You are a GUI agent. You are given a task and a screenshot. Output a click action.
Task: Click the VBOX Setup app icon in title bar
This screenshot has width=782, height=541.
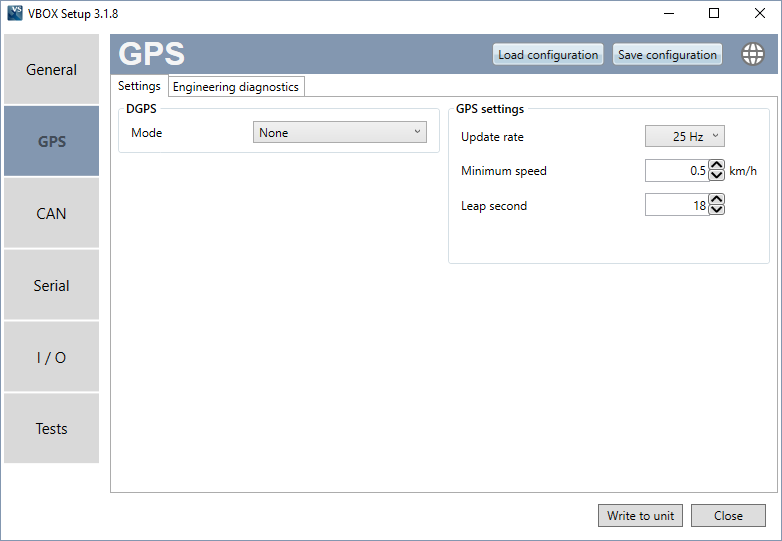(x=15, y=13)
